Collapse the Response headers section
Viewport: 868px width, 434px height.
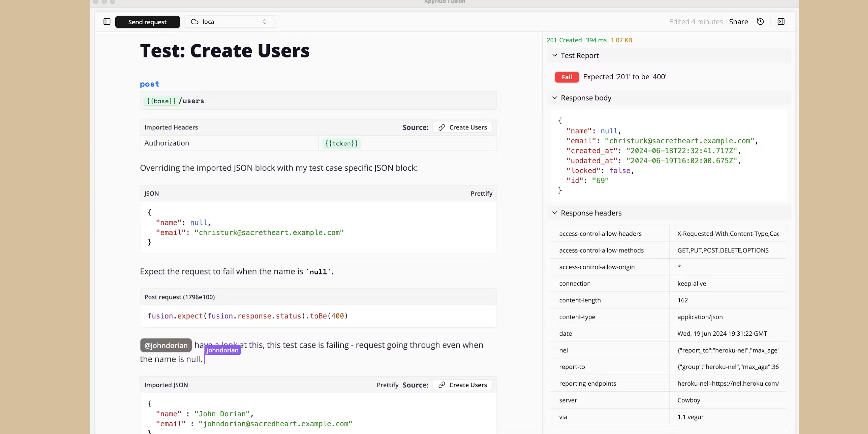[x=555, y=213]
